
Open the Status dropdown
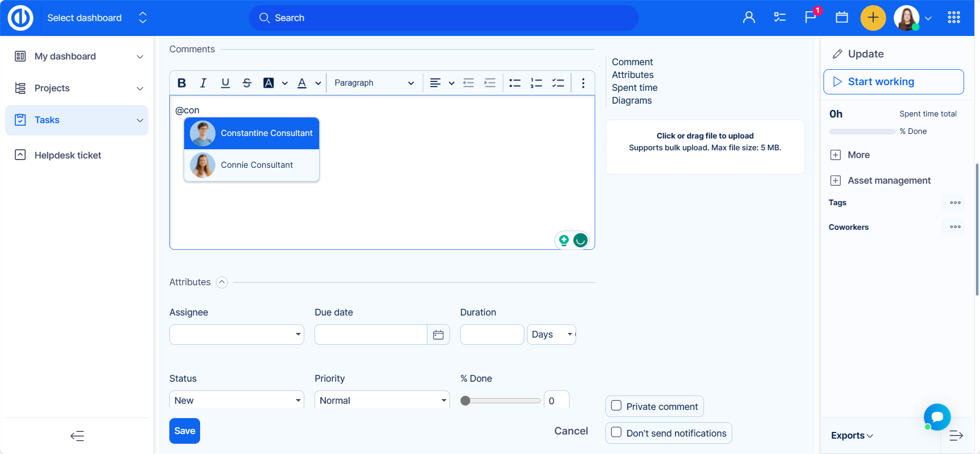click(237, 400)
